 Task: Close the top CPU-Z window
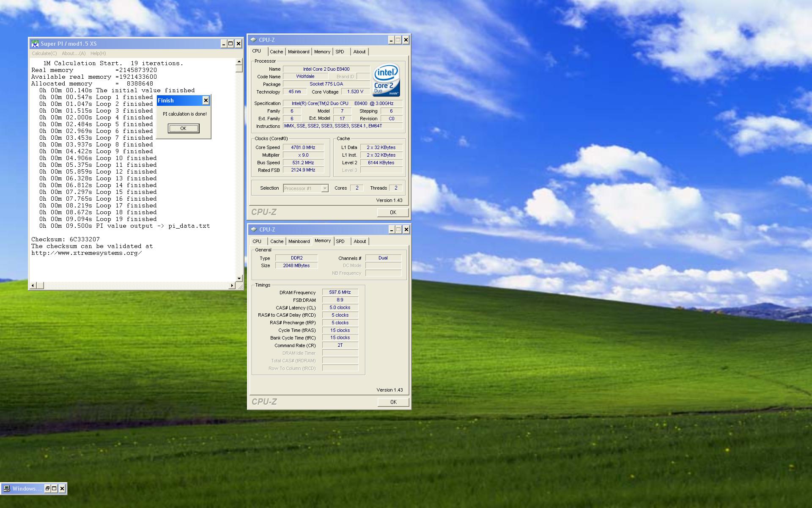(406, 40)
